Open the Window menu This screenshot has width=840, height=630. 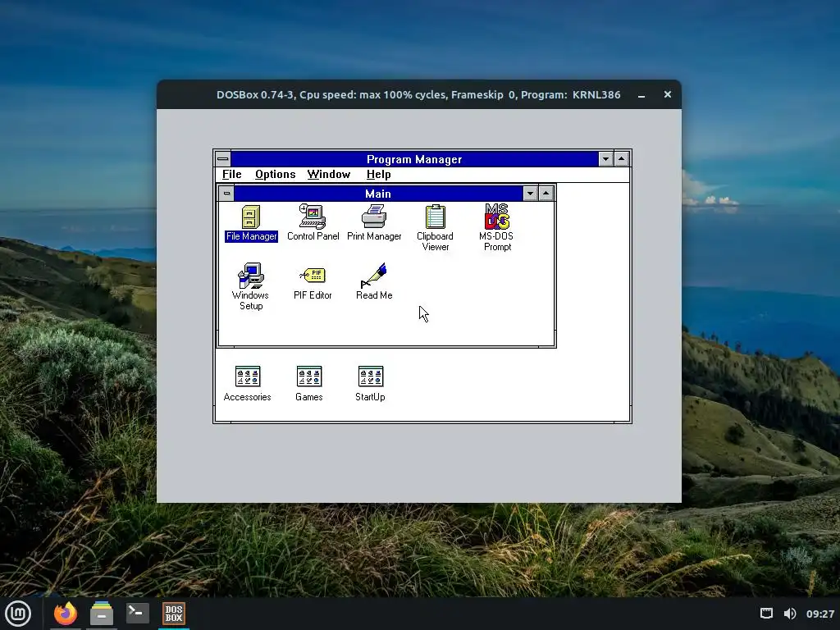(x=328, y=175)
